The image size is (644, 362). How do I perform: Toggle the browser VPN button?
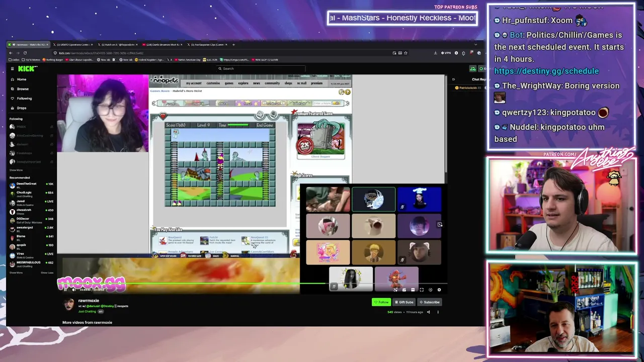[x=446, y=53]
